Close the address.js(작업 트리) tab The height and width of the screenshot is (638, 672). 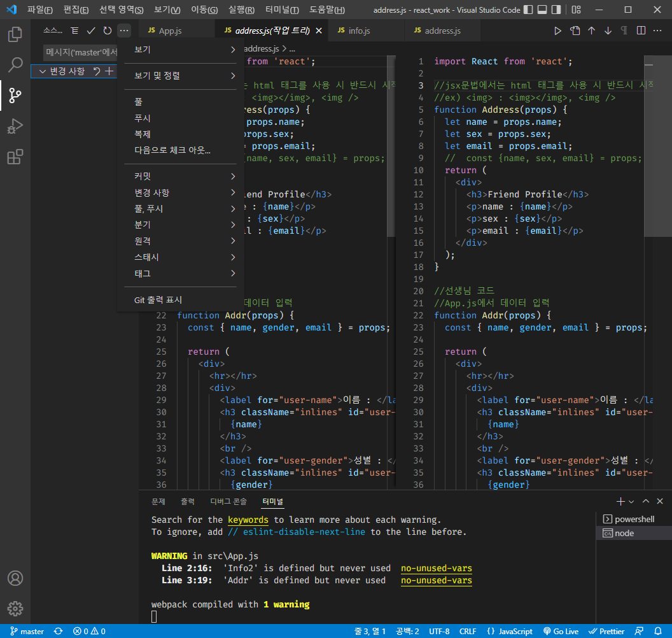[319, 31]
